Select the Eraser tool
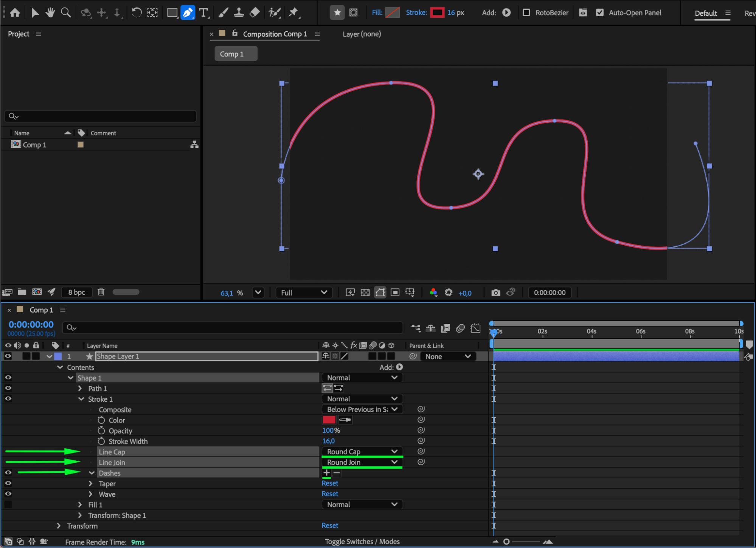756x548 pixels. (x=255, y=13)
